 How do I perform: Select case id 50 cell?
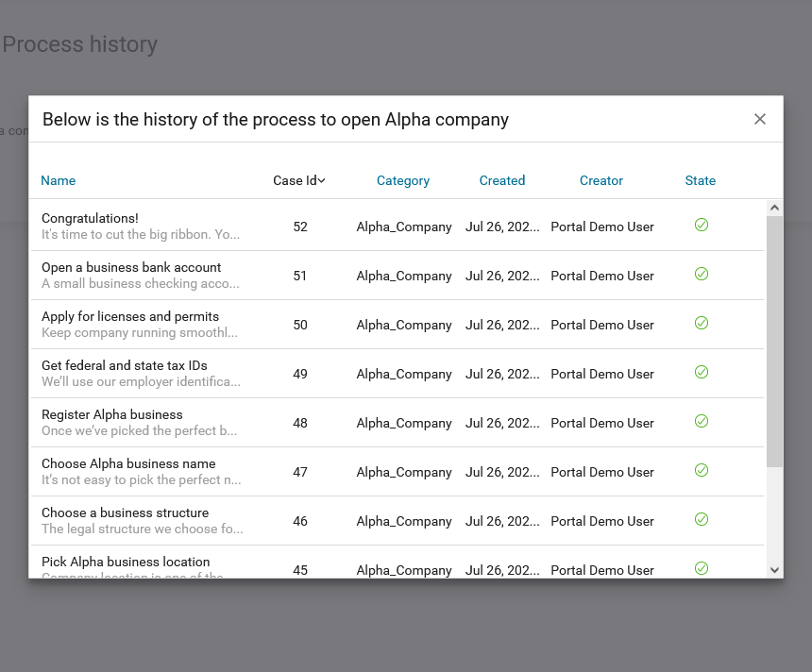click(300, 325)
